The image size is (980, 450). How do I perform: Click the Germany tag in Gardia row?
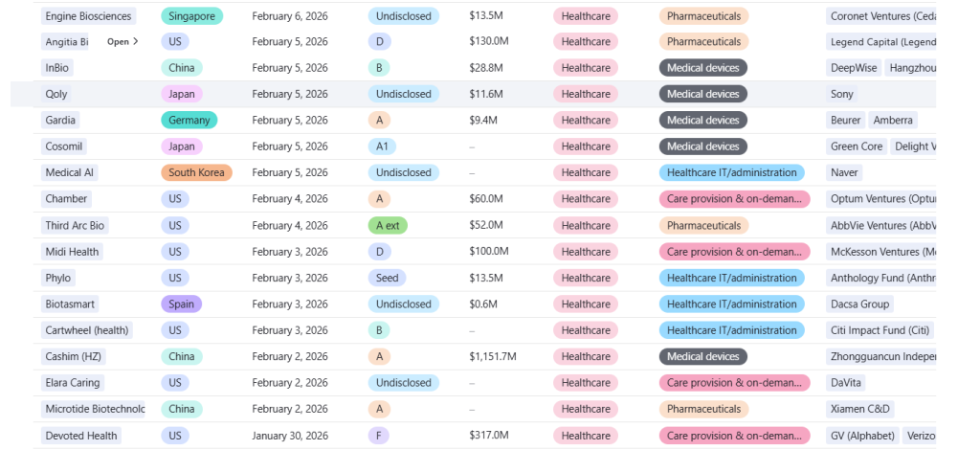[x=189, y=121]
